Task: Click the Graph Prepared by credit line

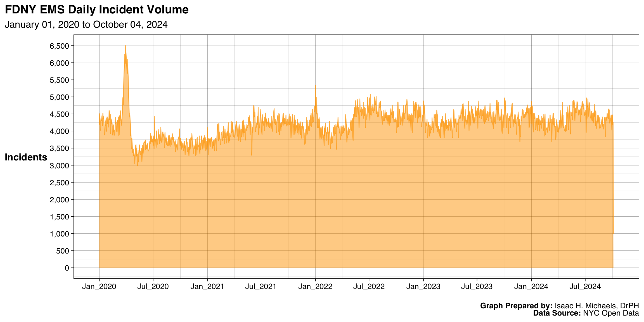Action: [x=559, y=306]
